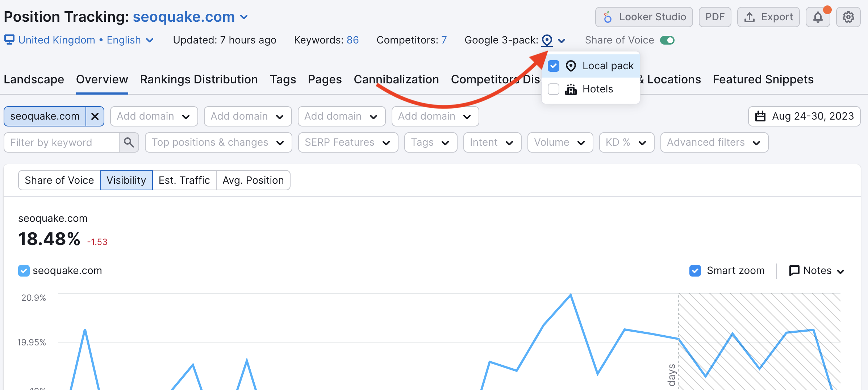
Task: Open the last Add domain dropdown
Action: point(435,116)
